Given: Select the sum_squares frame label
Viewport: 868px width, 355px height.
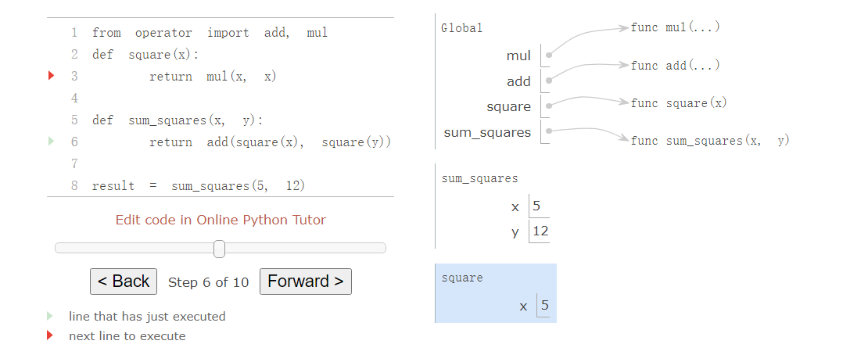Looking at the screenshot, I should click(x=479, y=178).
